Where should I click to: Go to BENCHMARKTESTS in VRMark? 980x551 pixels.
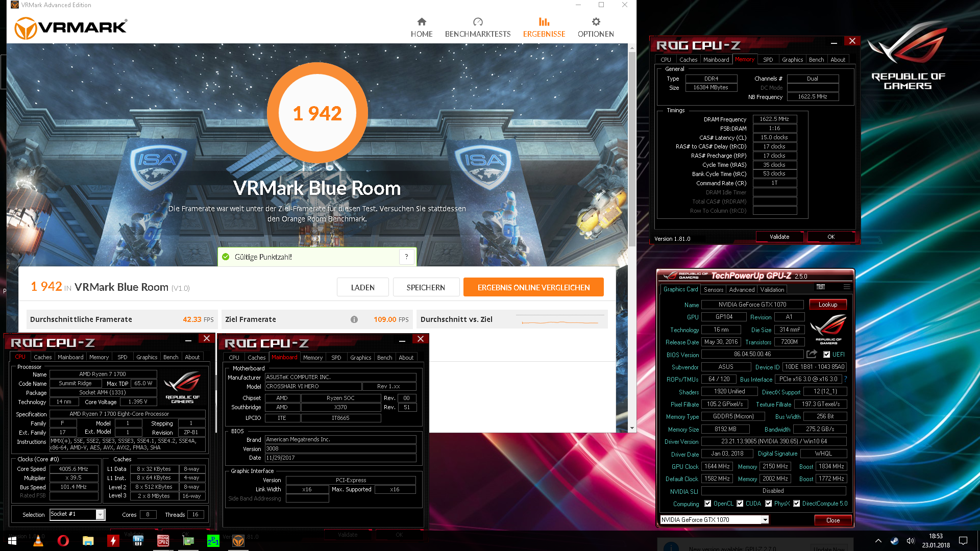(x=478, y=28)
